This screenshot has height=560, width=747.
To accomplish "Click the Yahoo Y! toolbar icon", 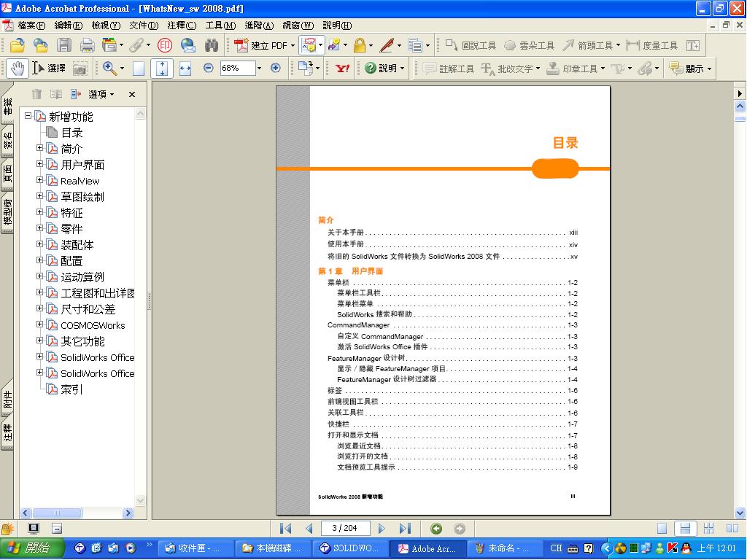I will point(342,69).
